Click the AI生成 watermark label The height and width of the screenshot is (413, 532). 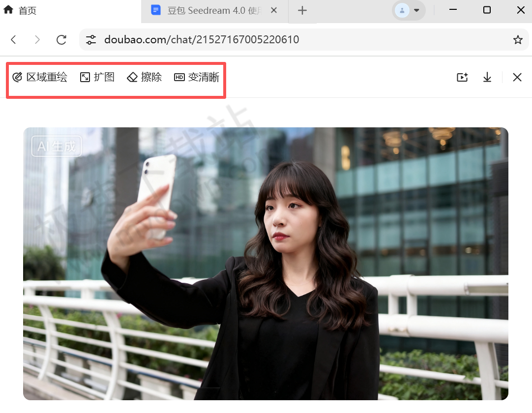56,146
